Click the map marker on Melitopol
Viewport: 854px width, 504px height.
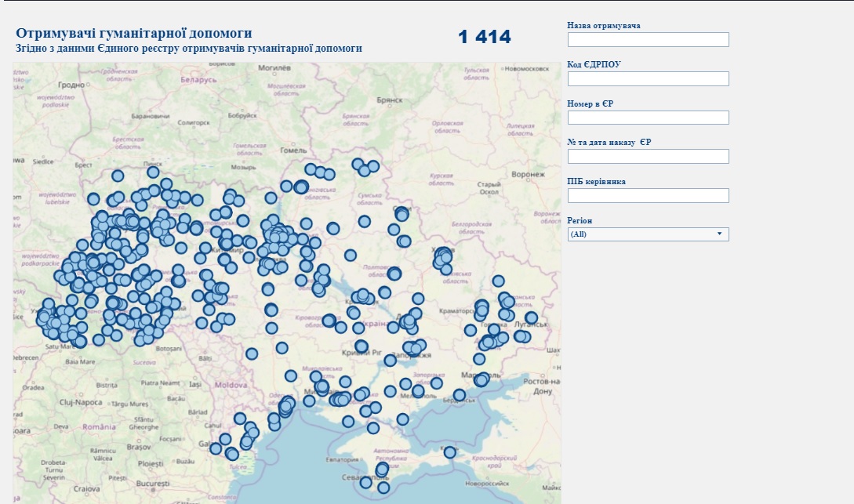click(x=419, y=390)
